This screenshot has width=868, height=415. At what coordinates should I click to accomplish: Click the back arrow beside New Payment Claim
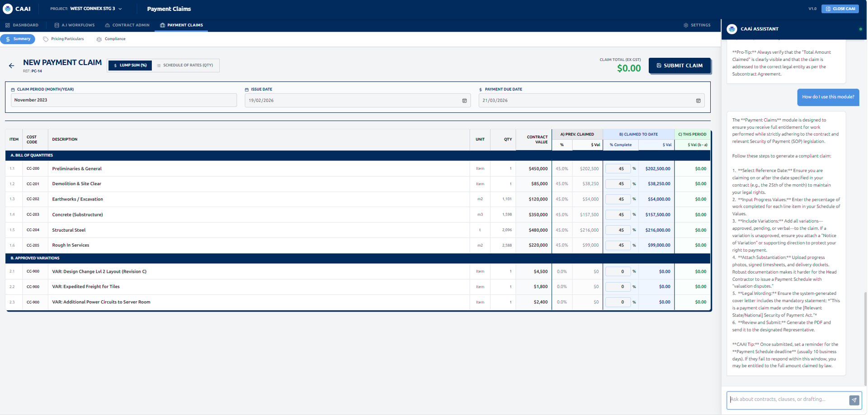[11, 65]
